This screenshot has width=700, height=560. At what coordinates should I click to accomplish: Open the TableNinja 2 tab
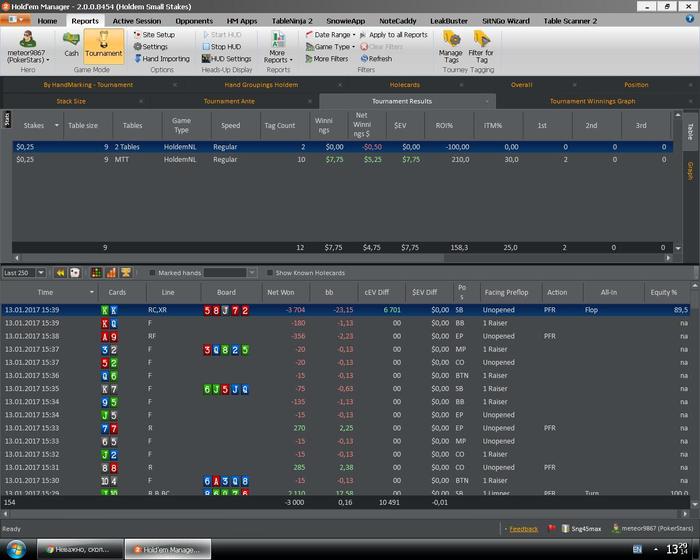pyautogui.click(x=292, y=21)
